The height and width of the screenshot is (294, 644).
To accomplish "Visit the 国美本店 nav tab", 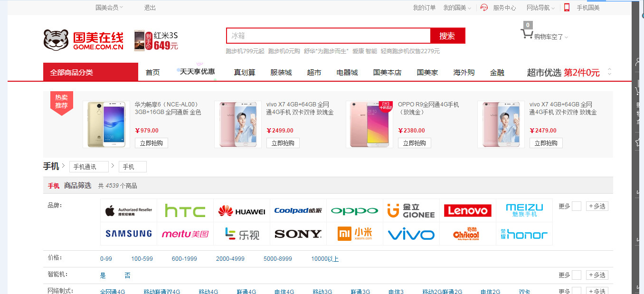I will tap(387, 73).
